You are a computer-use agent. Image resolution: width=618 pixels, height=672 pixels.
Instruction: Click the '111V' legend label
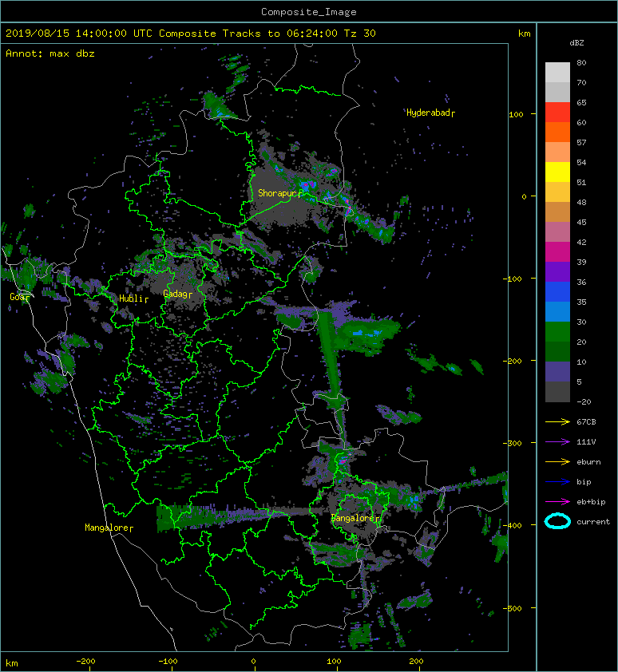coord(586,442)
